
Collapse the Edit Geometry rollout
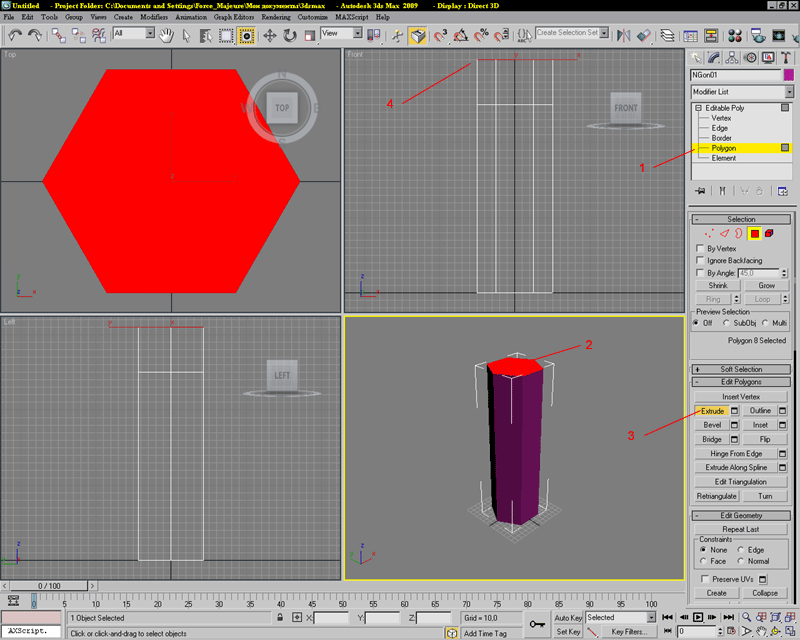pyautogui.click(x=741, y=515)
